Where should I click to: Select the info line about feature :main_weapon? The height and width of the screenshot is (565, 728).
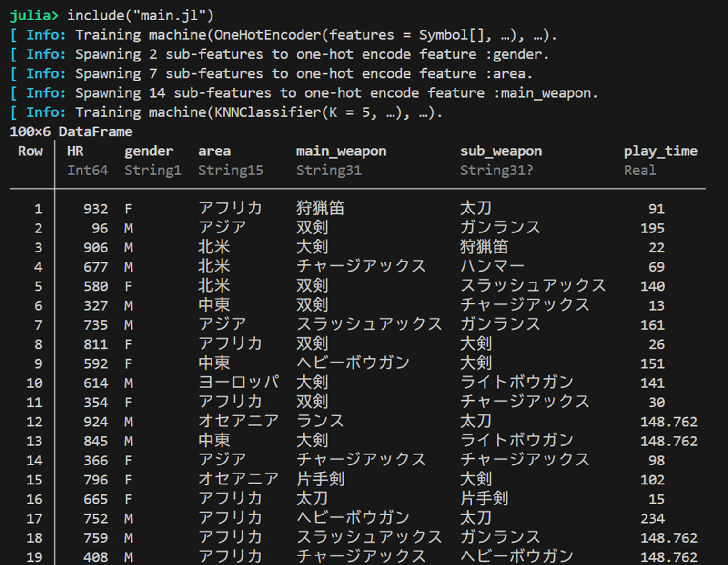[304, 93]
